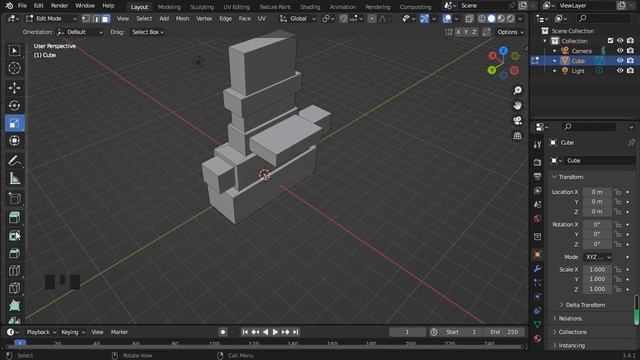Select the Measure tool

(x=14, y=178)
